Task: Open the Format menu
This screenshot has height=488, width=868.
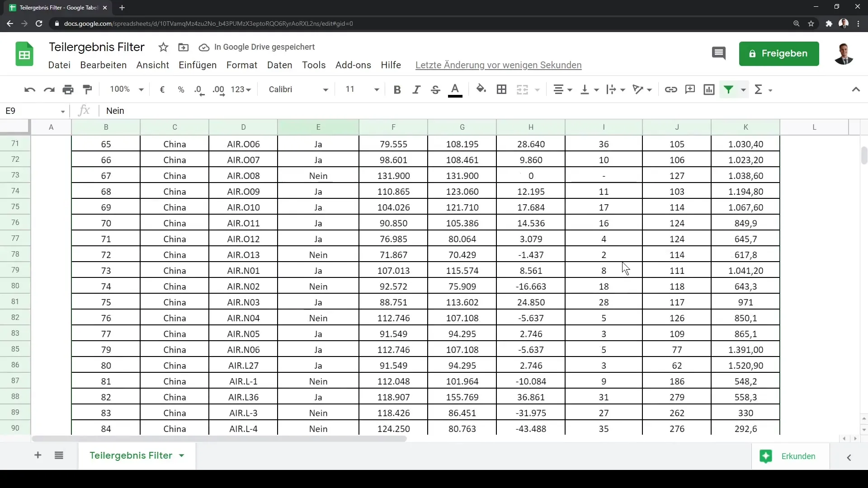Action: (x=242, y=65)
